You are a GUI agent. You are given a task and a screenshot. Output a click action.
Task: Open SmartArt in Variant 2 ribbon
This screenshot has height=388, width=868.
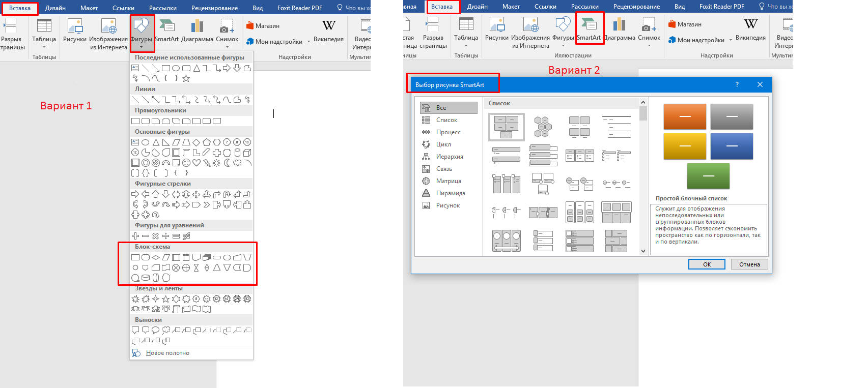589,29
